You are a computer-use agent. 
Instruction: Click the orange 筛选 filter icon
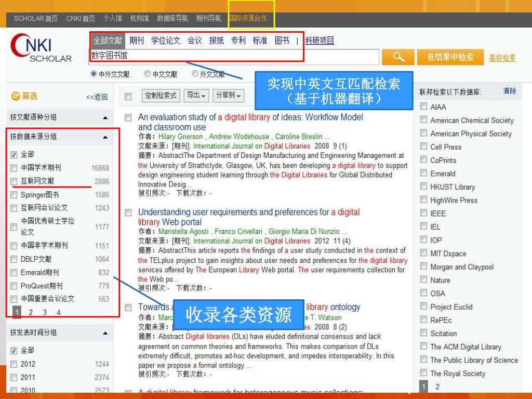pyautogui.click(x=15, y=96)
